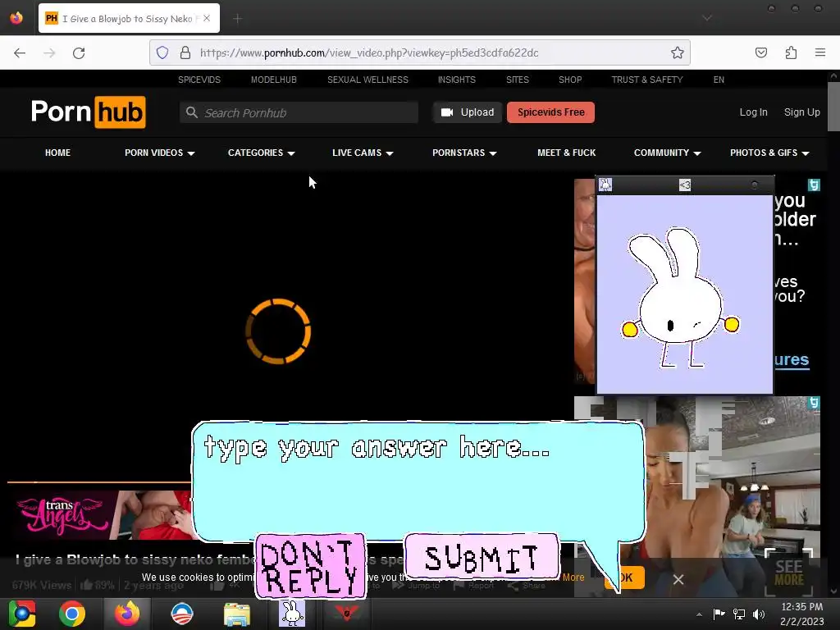Close the bunny popup window
This screenshot has width=840, height=630.
tap(755, 185)
